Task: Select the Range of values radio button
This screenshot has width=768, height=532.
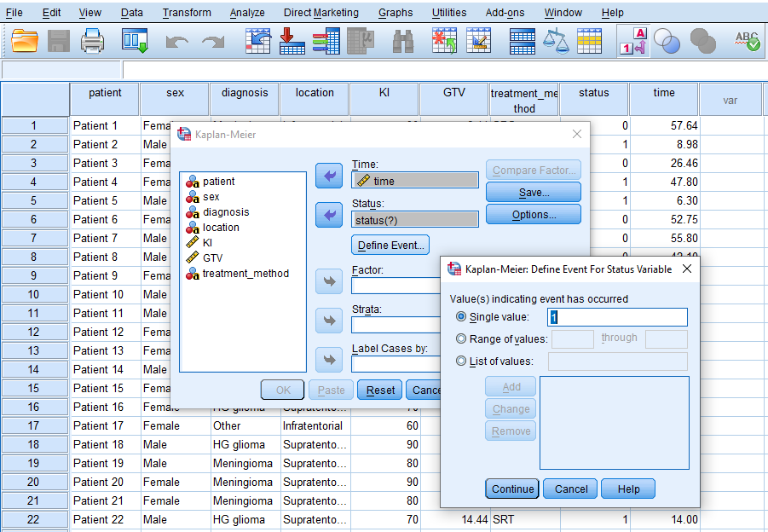Action: [x=461, y=338]
